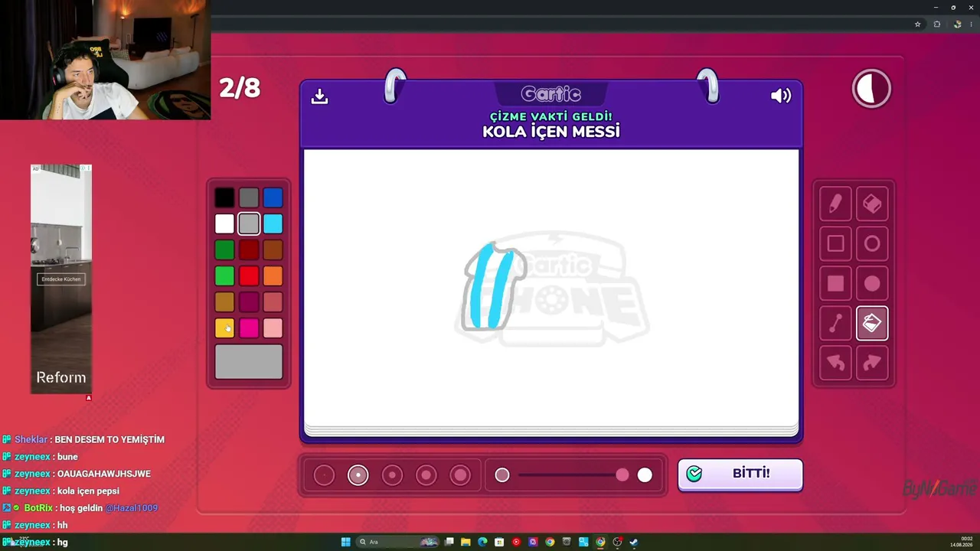Open YouTube Music from the taskbar

click(x=516, y=542)
